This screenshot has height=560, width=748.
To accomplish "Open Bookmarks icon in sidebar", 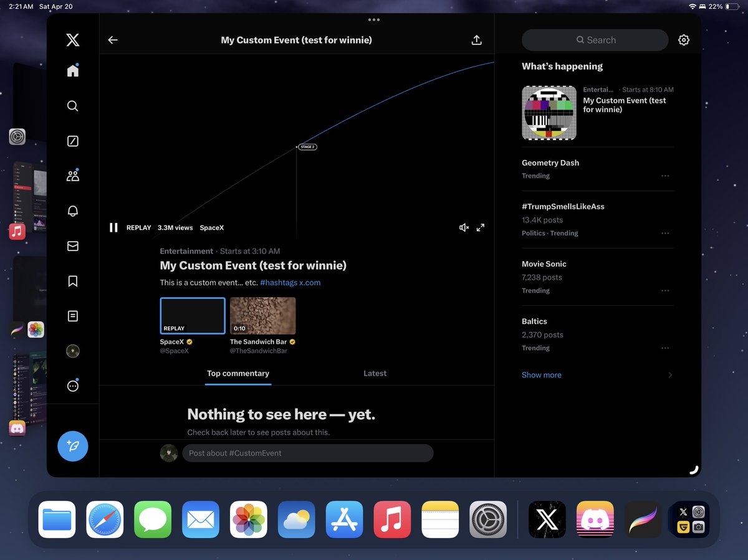I will [x=73, y=282].
